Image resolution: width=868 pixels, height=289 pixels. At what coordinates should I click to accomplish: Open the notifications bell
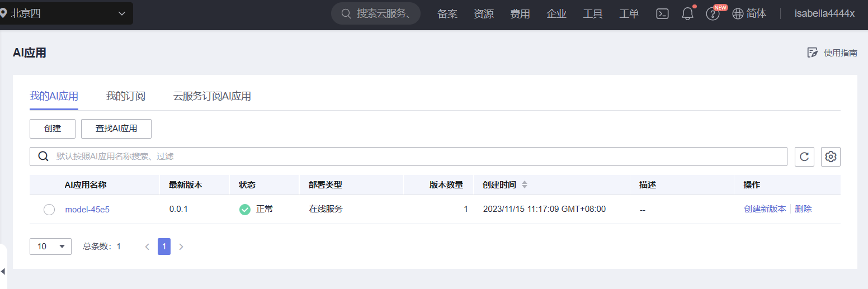click(687, 14)
